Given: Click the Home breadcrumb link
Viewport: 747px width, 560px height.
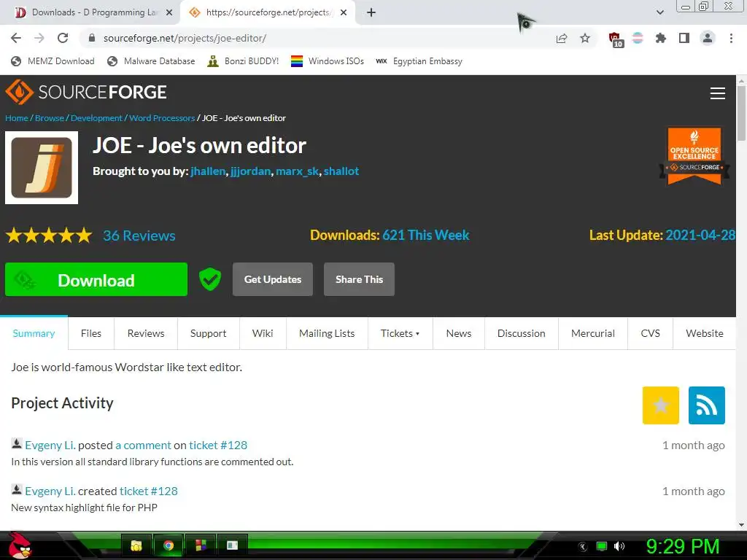Looking at the screenshot, I should click(17, 118).
